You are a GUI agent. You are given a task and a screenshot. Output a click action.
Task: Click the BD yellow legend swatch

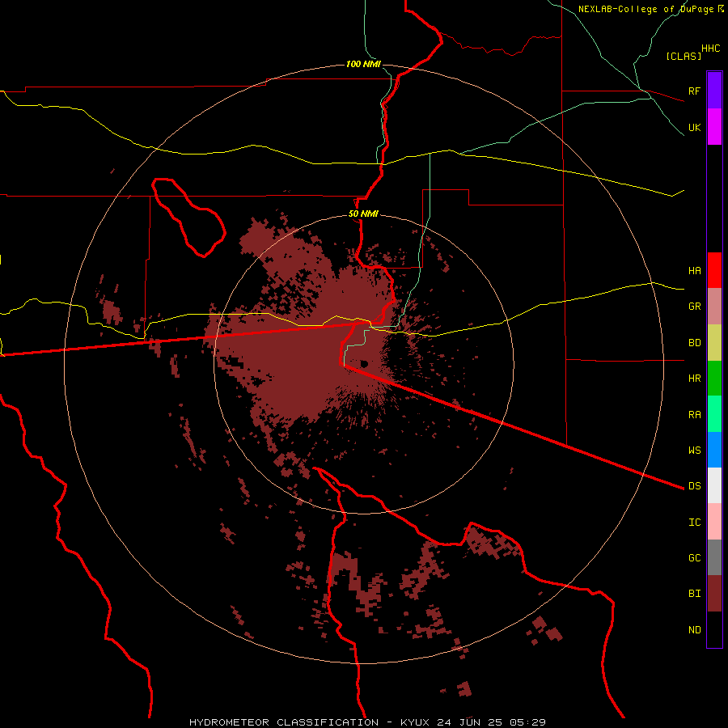coord(714,343)
